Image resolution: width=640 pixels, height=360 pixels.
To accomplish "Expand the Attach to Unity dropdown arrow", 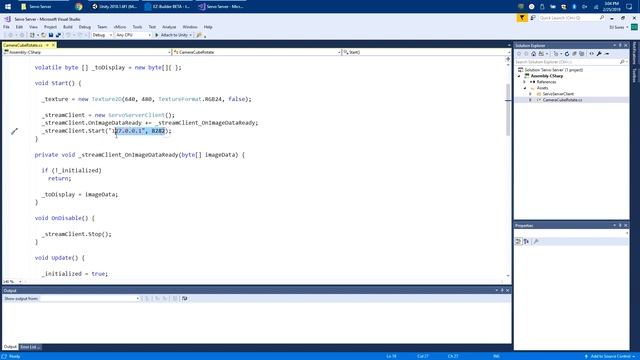I will point(191,36).
